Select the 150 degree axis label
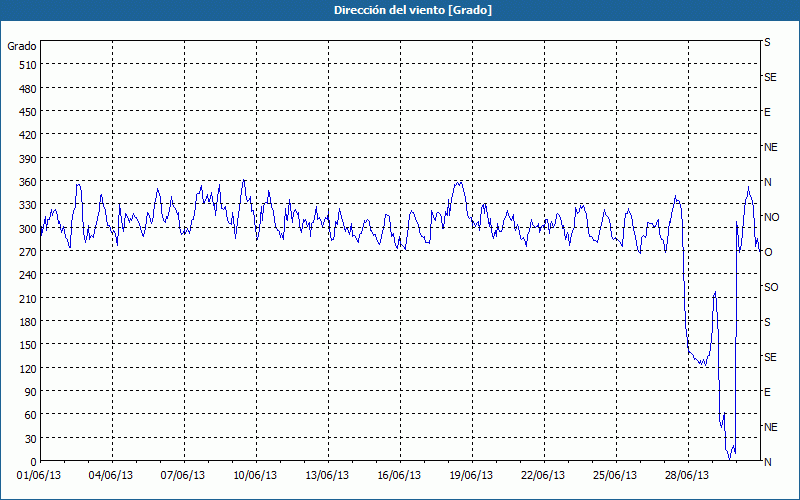The height and width of the screenshot is (500, 800). (x=28, y=345)
